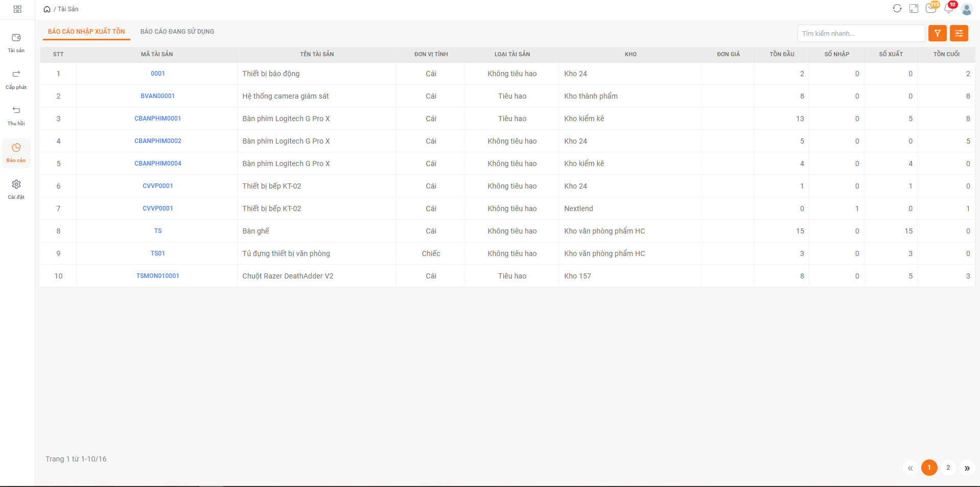The height and width of the screenshot is (487, 980).
Task: Go to page 2 of results
Action: pyautogui.click(x=948, y=468)
